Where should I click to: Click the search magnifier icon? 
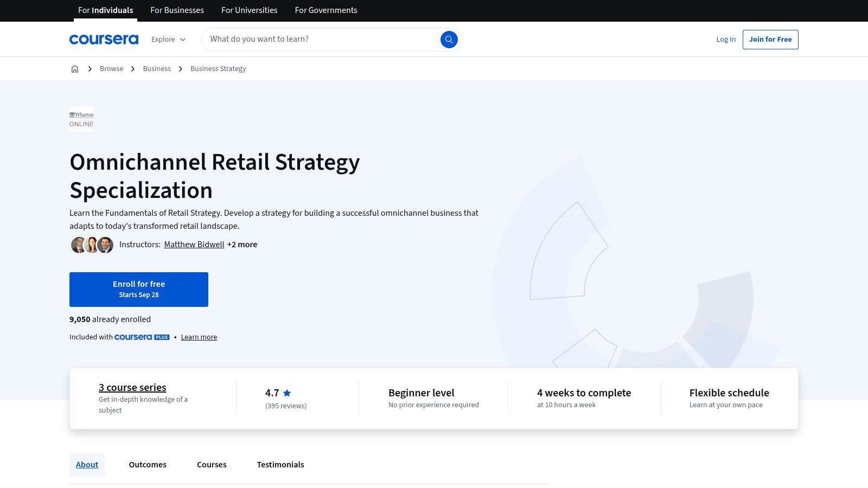click(x=449, y=39)
